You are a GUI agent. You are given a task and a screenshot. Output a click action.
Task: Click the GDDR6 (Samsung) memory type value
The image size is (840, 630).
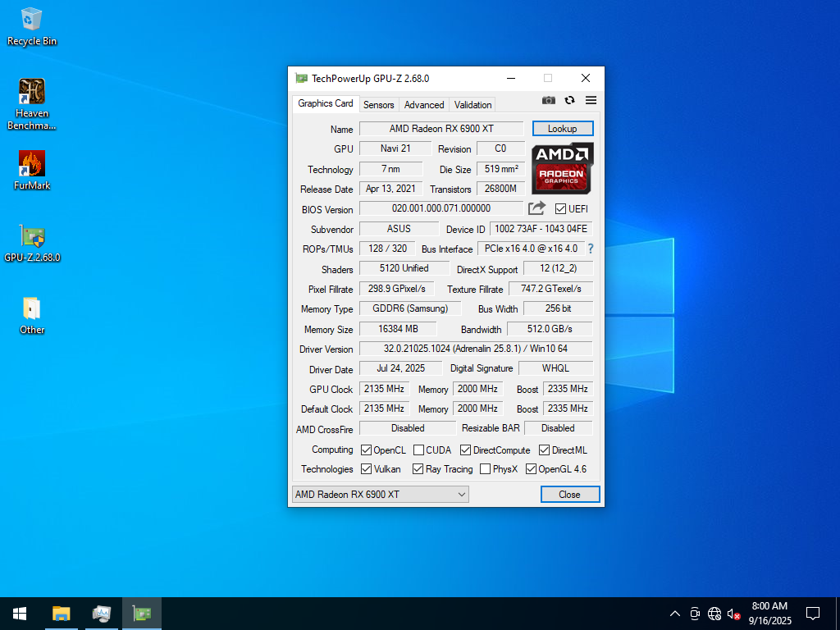(410, 308)
